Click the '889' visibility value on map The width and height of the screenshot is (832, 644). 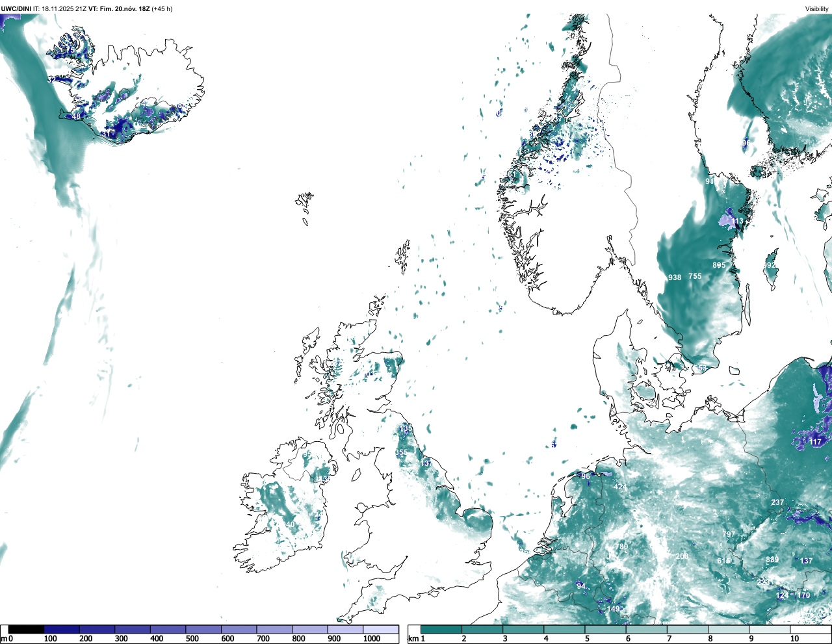pyautogui.click(x=772, y=560)
